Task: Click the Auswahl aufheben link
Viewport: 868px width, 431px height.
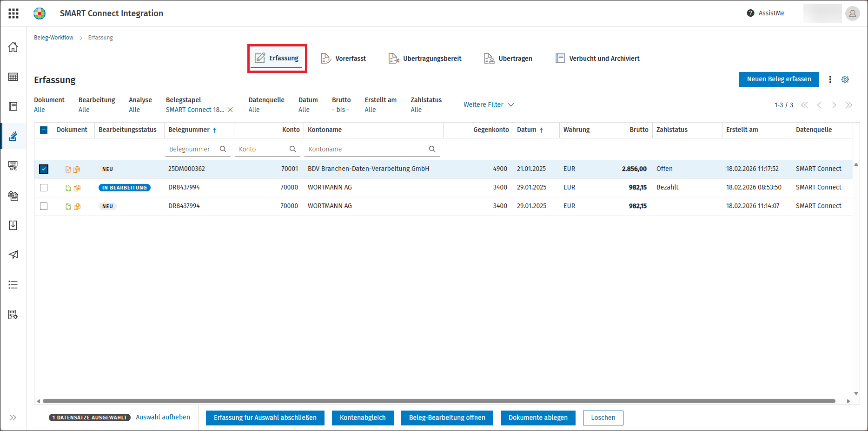Action: coord(163,418)
